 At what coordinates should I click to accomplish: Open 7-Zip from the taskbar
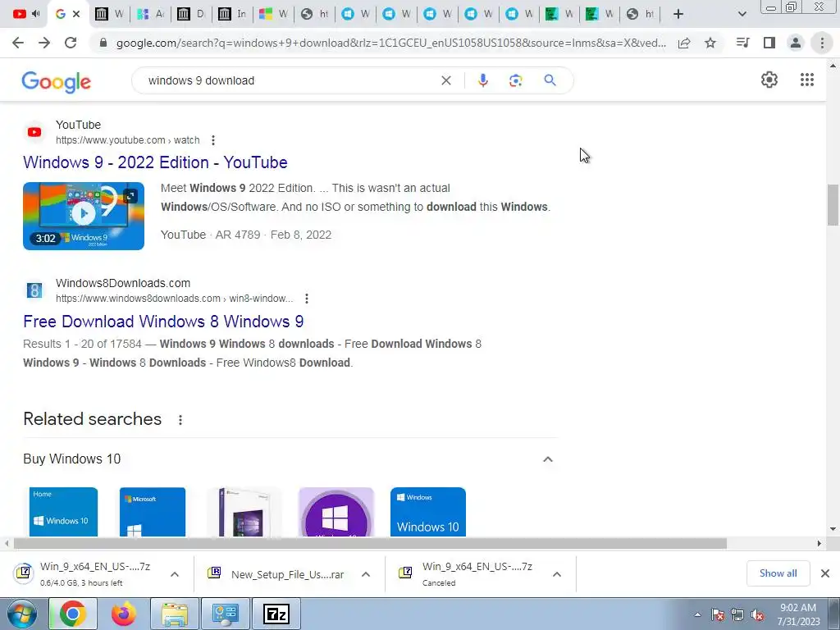tap(276, 614)
